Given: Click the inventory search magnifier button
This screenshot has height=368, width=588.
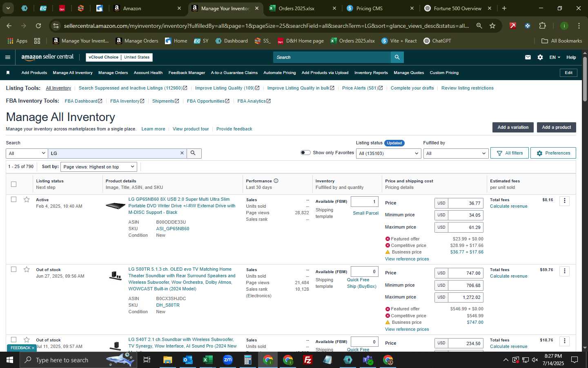Looking at the screenshot, I should [x=193, y=153].
